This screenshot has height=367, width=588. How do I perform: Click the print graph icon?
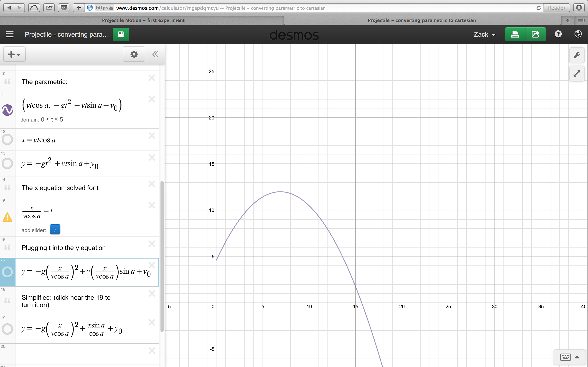(515, 34)
